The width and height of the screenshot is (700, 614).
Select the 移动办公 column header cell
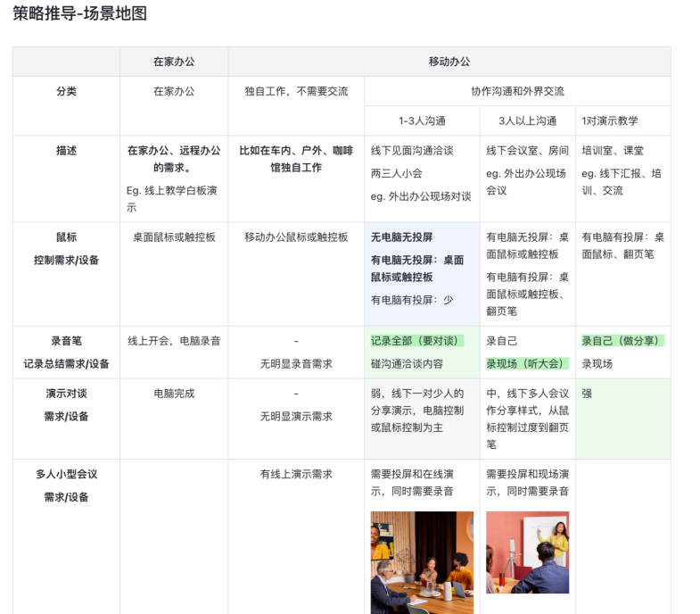[449, 62]
